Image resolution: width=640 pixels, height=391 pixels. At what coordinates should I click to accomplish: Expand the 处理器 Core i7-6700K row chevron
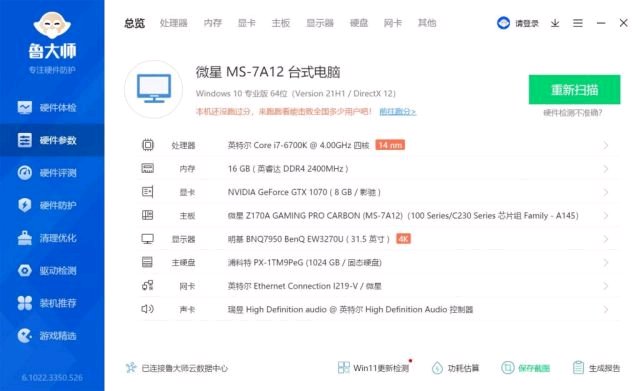pyautogui.click(x=605, y=145)
